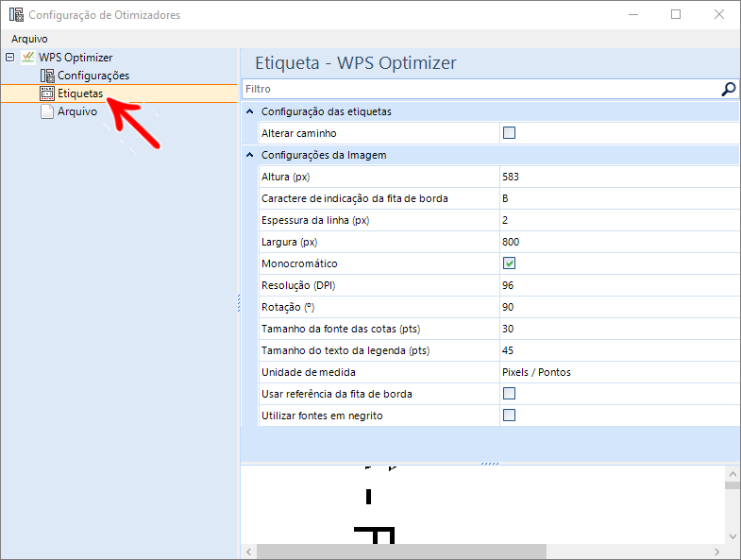Click the WPS Optimizer tree node icon

[x=28, y=58]
